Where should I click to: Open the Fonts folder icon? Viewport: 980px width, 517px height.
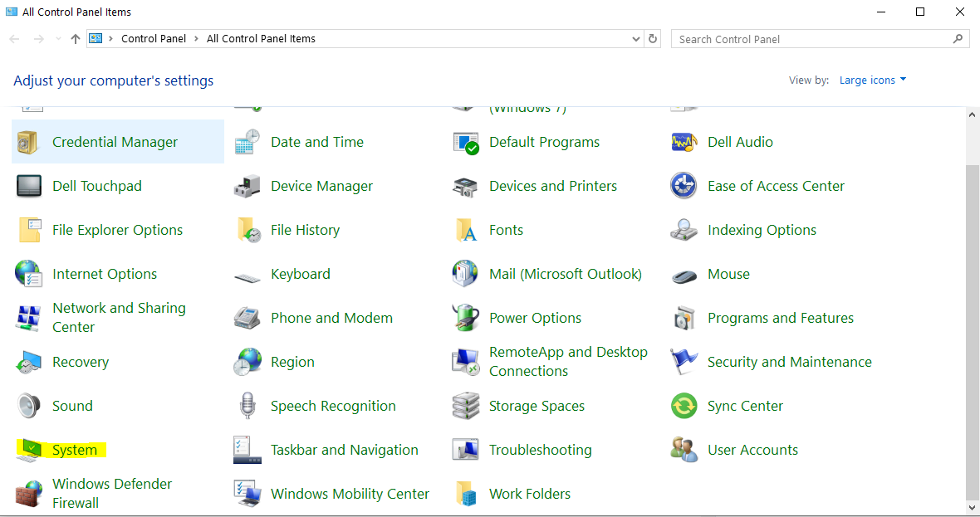(x=465, y=230)
